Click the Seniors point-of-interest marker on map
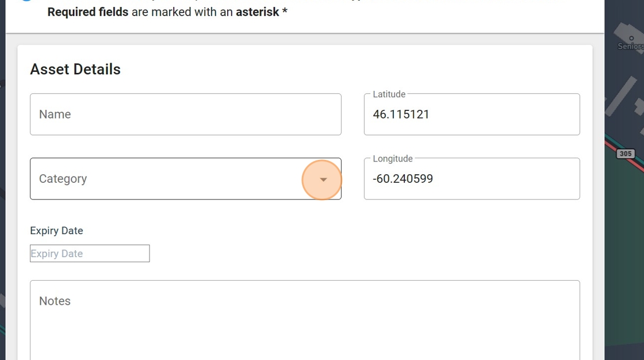 tap(631, 39)
